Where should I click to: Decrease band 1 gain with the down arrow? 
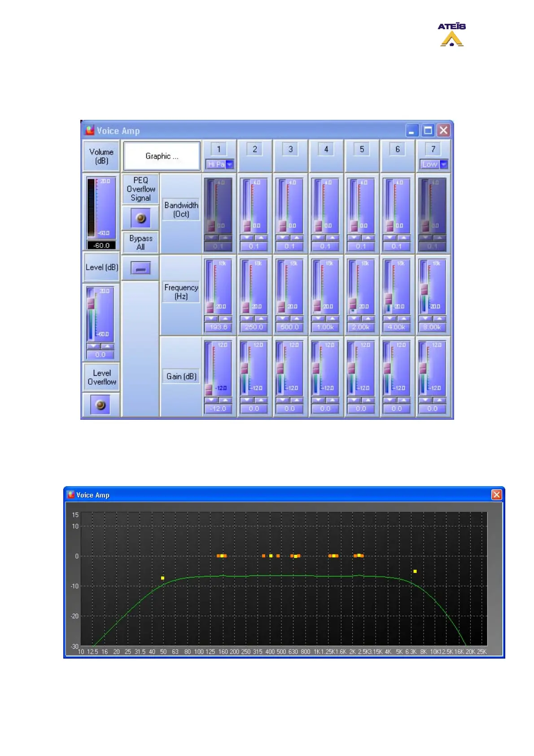pyautogui.click(x=211, y=400)
